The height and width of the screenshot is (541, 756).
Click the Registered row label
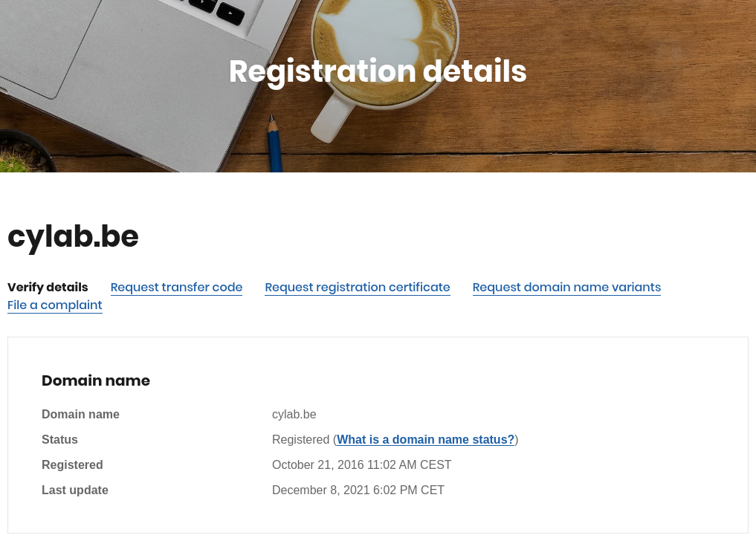coord(72,464)
